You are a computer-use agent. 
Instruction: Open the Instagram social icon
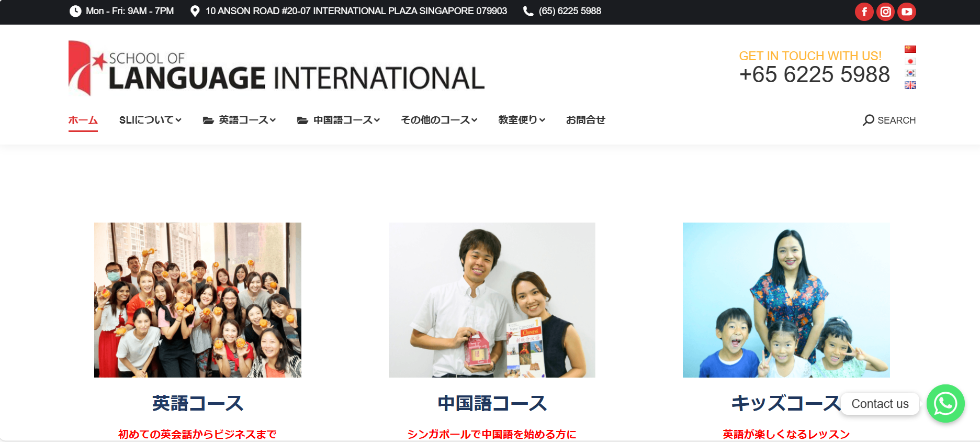885,12
